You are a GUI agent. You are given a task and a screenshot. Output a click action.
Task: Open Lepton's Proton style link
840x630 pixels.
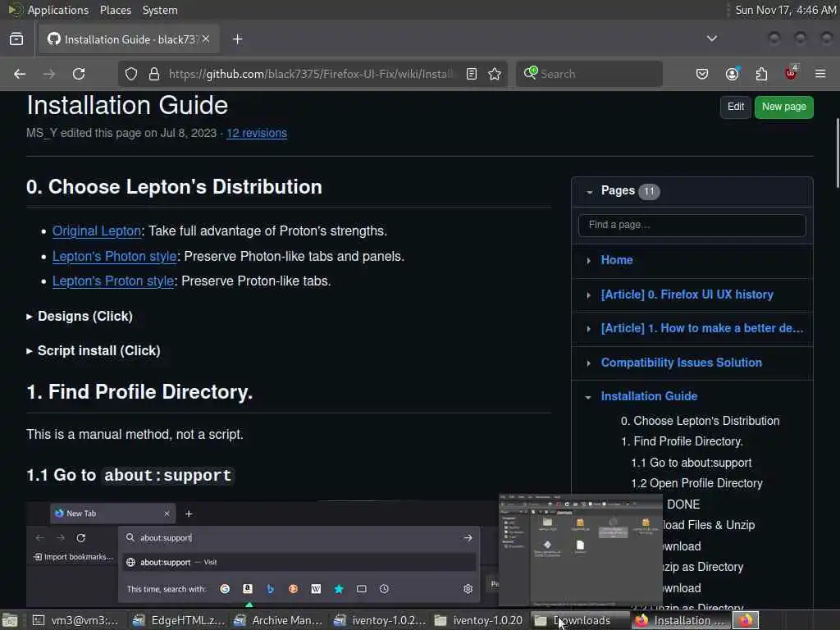tap(113, 281)
